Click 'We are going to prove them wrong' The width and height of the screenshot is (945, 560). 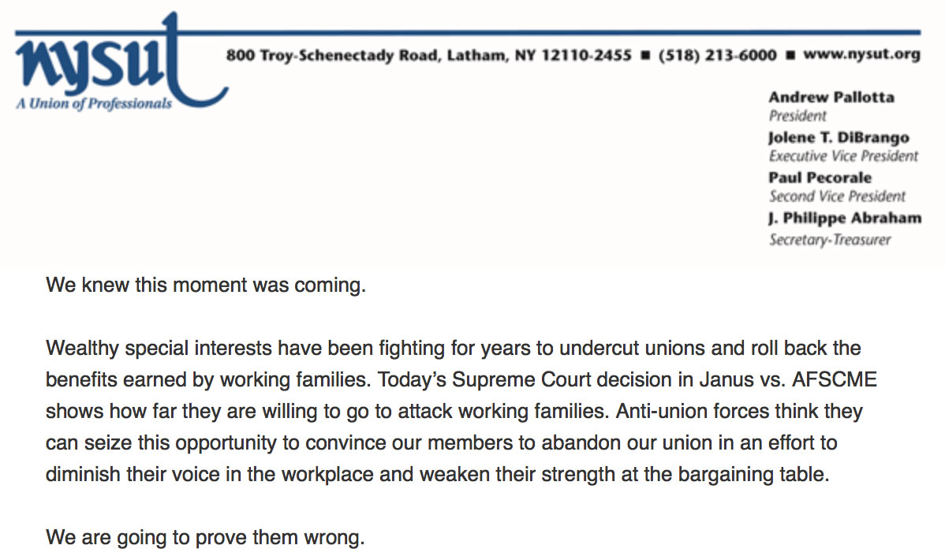tap(205, 537)
